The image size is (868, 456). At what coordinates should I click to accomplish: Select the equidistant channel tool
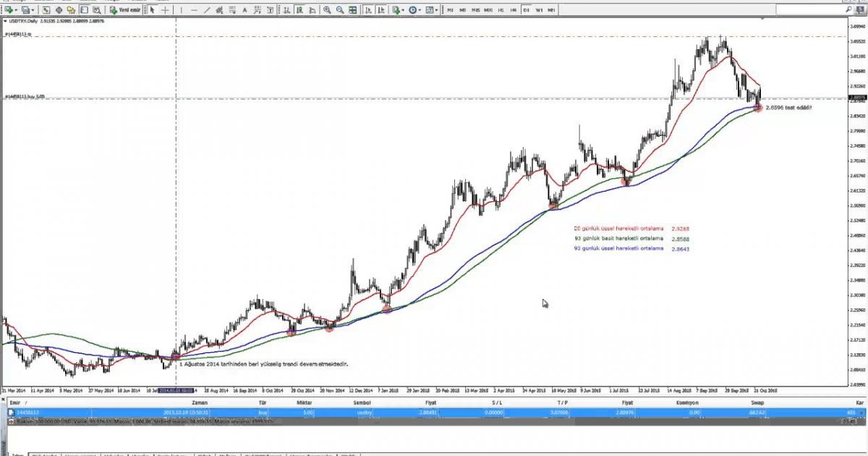click(x=218, y=10)
